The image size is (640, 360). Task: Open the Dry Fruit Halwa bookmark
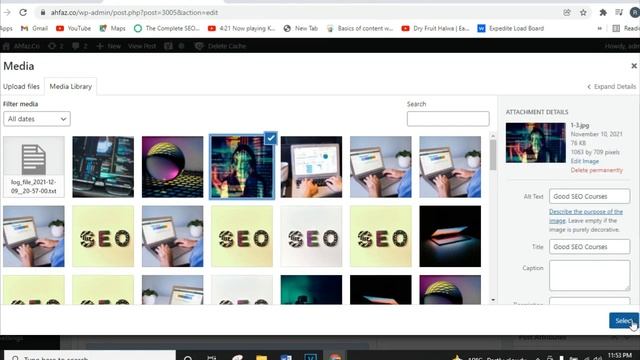436,28
